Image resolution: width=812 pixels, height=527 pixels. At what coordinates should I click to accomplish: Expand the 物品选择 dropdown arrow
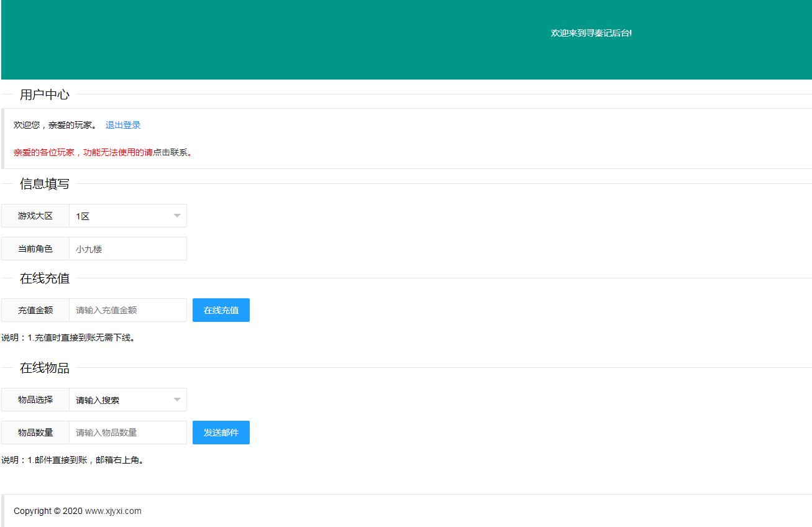click(x=176, y=400)
